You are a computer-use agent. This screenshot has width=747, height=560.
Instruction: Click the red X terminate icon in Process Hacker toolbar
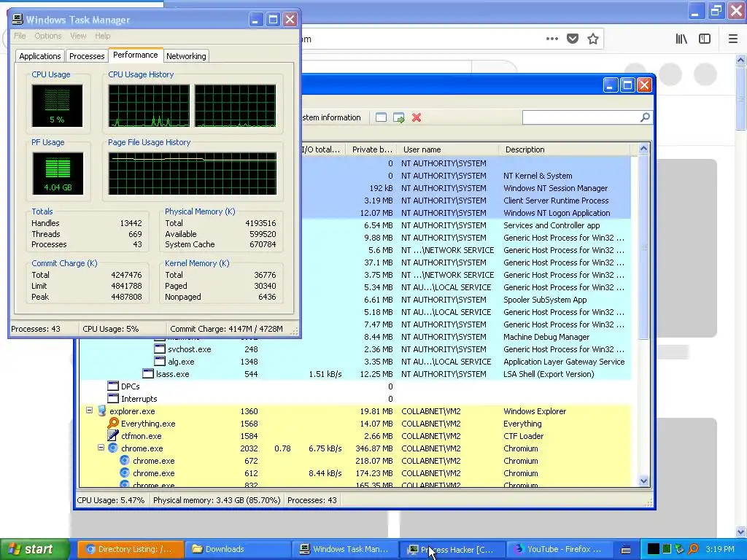click(417, 117)
